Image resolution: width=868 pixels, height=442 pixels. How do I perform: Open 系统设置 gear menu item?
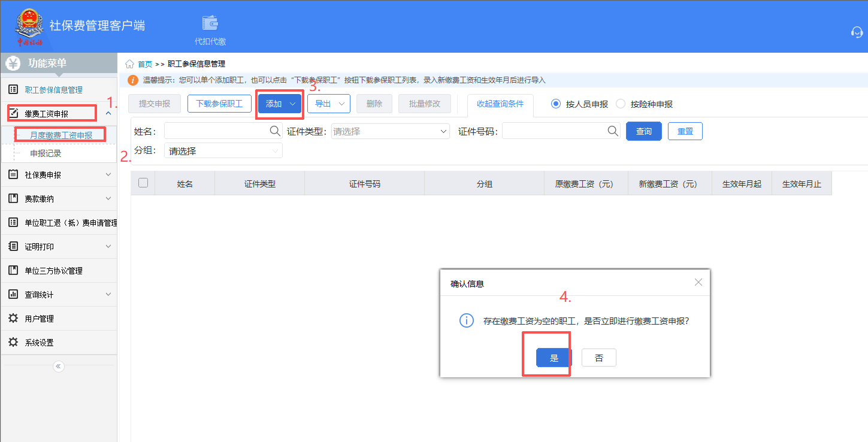coord(39,343)
